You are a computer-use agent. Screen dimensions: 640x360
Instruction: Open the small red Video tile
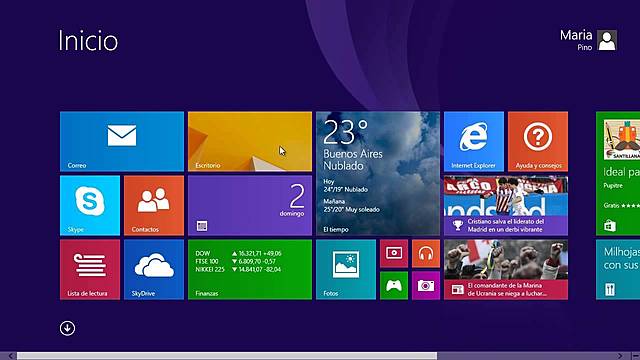[x=394, y=253]
